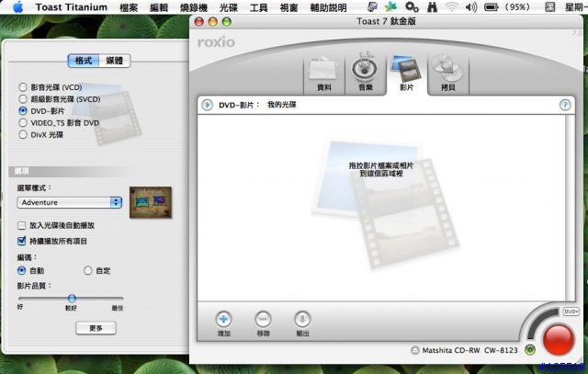Open the 燒錄機 menu
The width and height of the screenshot is (588, 374).
tap(194, 7)
